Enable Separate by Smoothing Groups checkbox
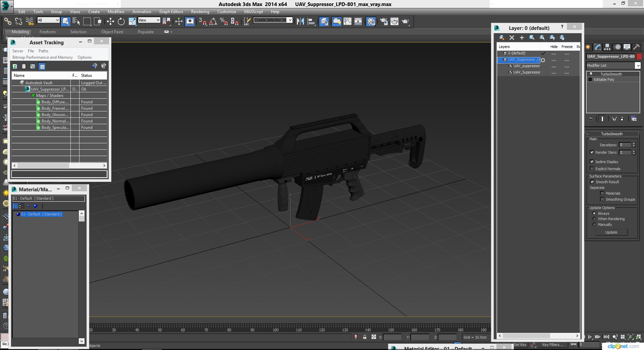The image size is (644, 350). [602, 199]
